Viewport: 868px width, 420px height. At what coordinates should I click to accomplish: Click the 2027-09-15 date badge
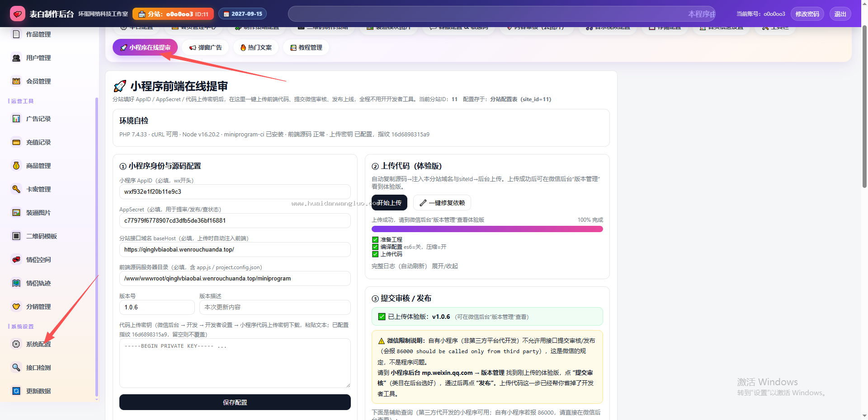click(243, 14)
